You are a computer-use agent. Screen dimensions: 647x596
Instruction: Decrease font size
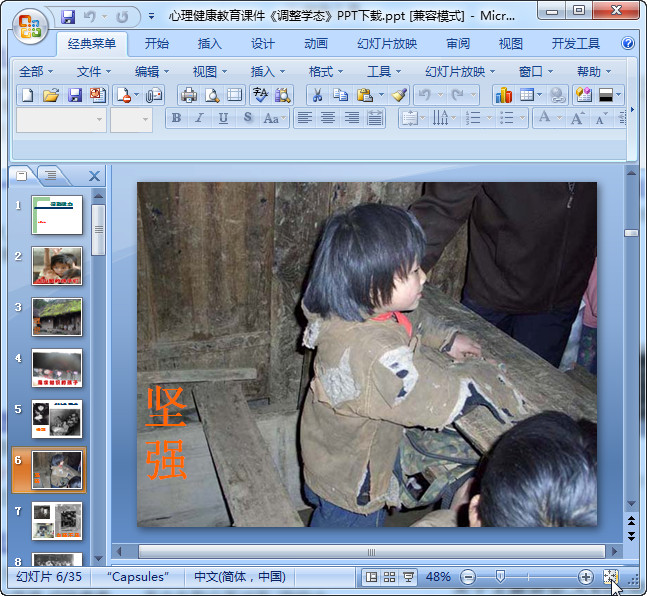600,119
